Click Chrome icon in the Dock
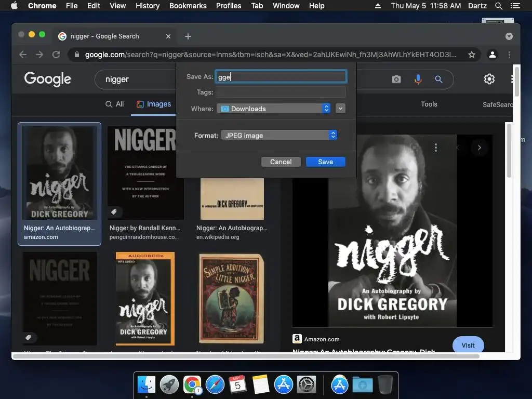Screen dimensions: 532x399 [192, 385]
